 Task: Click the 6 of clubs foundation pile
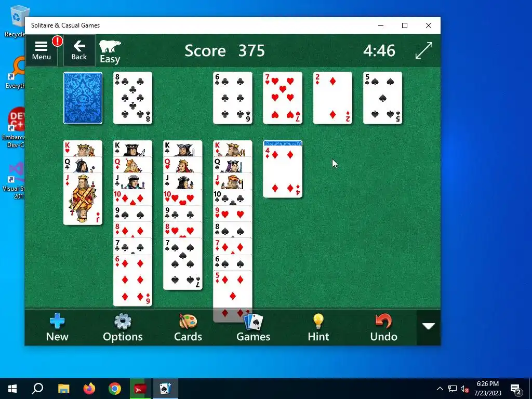tap(233, 98)
